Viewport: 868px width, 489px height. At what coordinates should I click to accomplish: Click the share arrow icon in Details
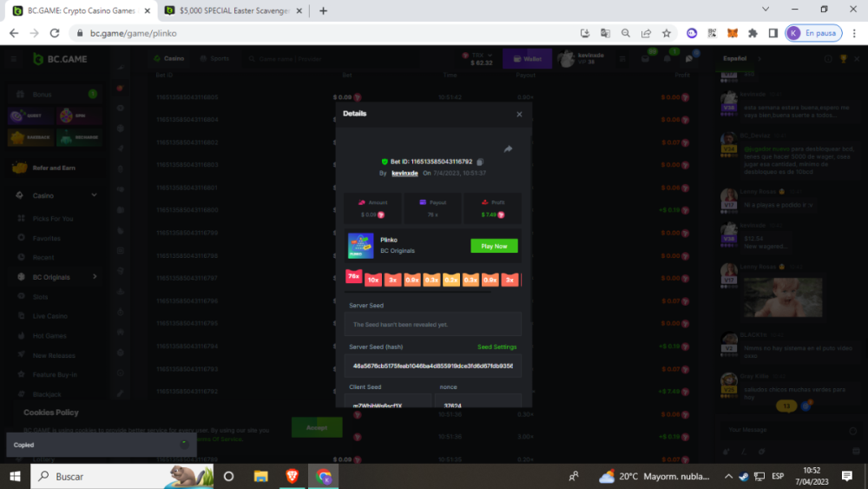click(x=508, y=149)
